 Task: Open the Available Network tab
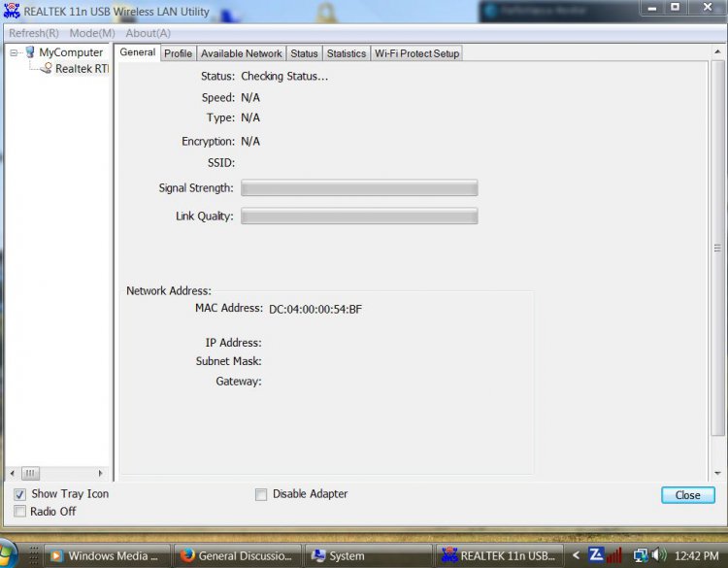click(x=242, y=53)
